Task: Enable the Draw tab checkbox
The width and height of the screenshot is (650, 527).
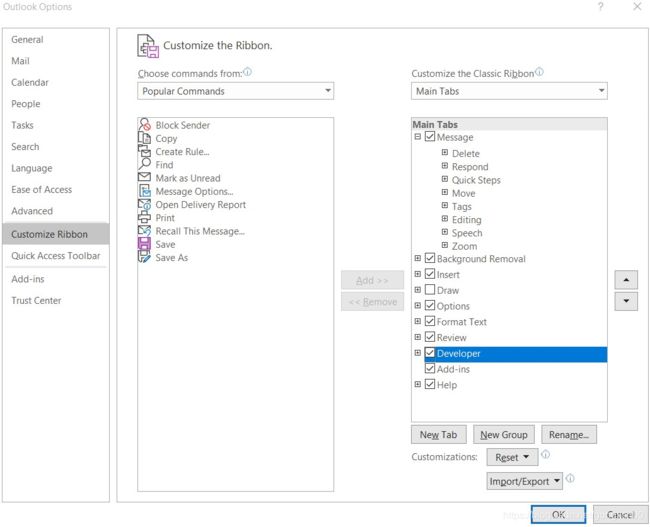Action: click(430, 290)
